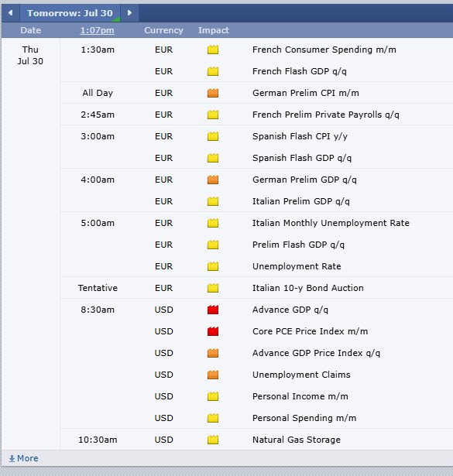This screenshot has width=453, height=476.
Task: Select Unemployment Claims event
Action: tap(301, 375)
